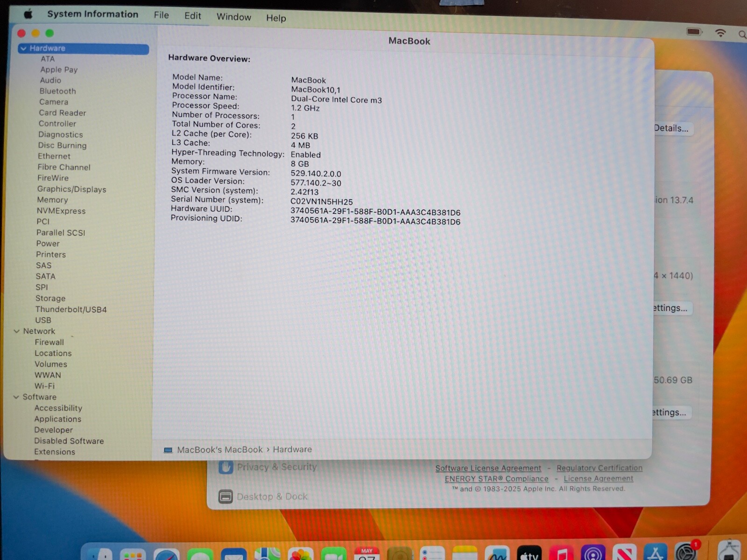
Task: Open Photos from the Dock
Action: [x=301, y=554]
